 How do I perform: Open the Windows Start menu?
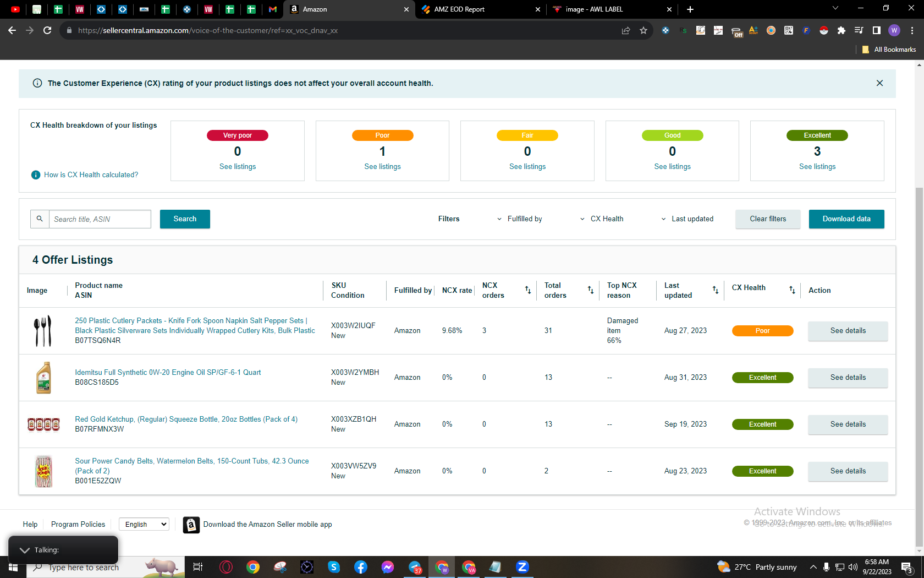coord(13,567)
